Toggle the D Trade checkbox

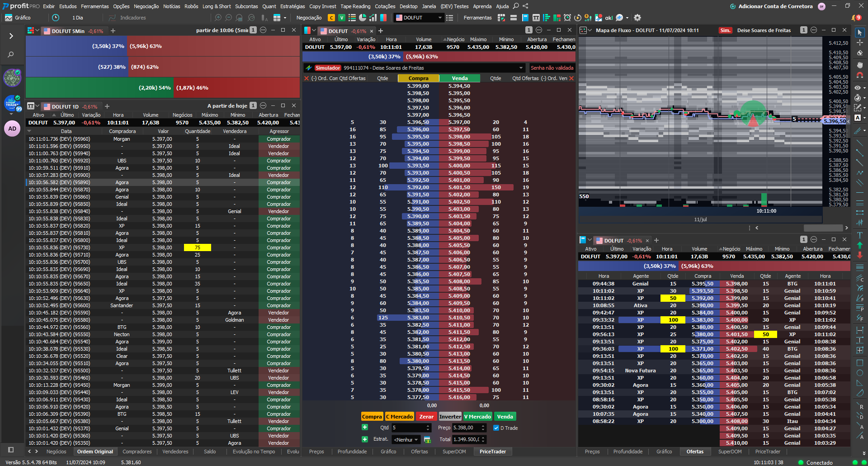click(496, 428)
